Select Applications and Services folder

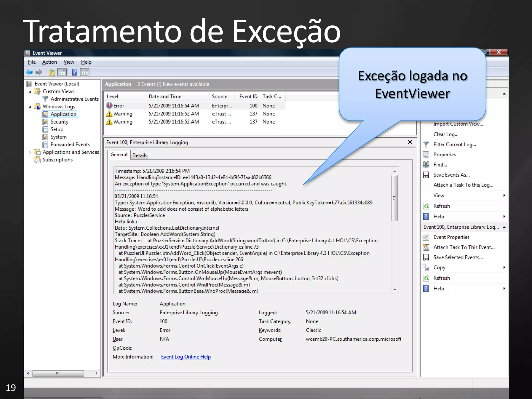pos(71,152)
